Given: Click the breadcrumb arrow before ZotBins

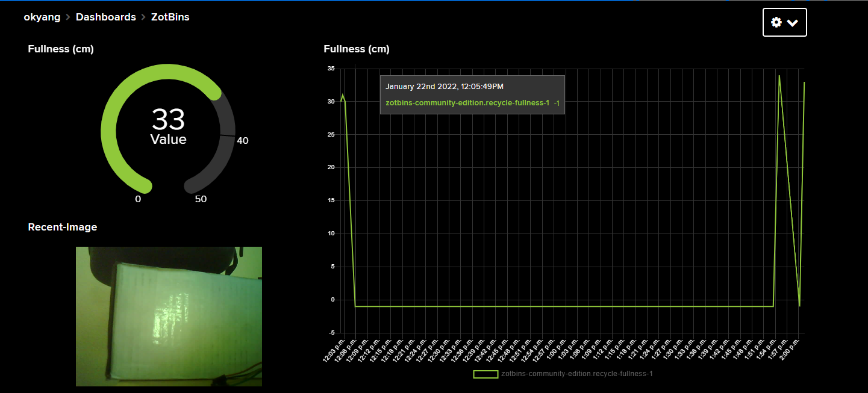Looking at the screenshot, I should pyautogui.click(x=143, y=17).
